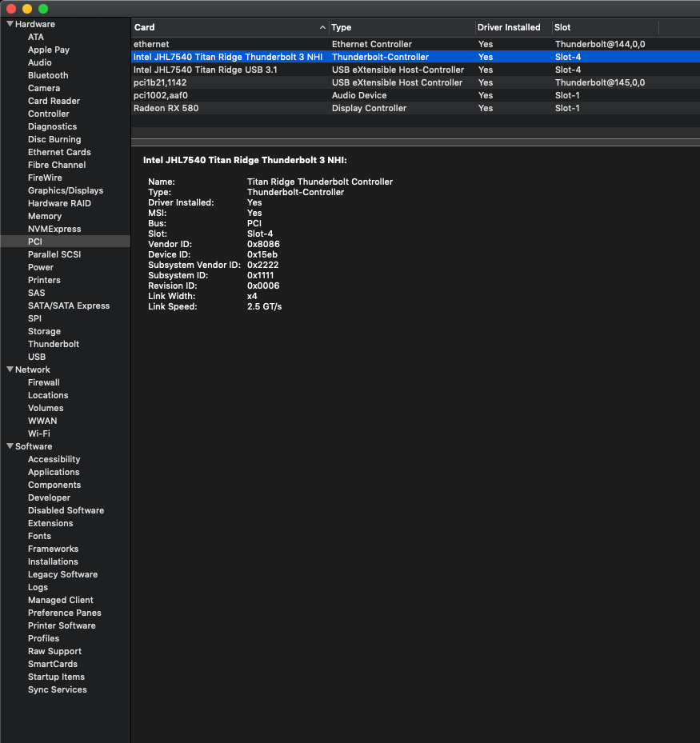This screenshot has width=700, height=743.
Task: Open NVMExpress in the sidebar
Action: pos(54,229)
